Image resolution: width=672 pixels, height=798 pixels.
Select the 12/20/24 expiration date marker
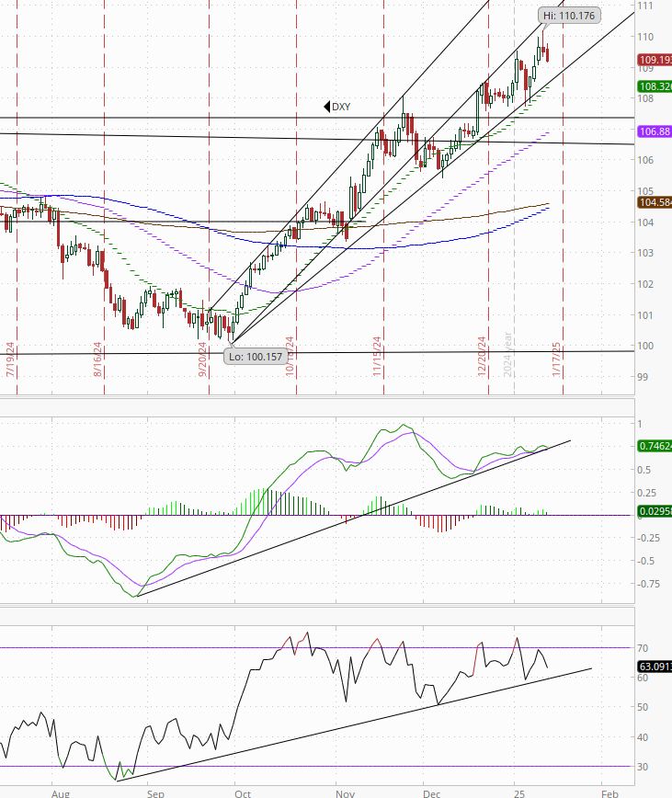point(482,357)
